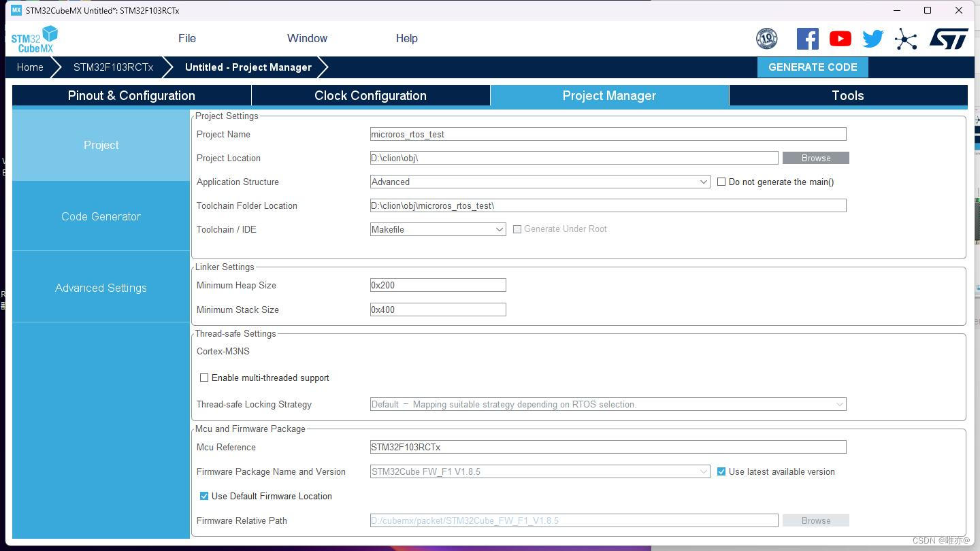Open the ST community network icon
The height and width of the screenshot is (551, 980).
tap(906, 39)
